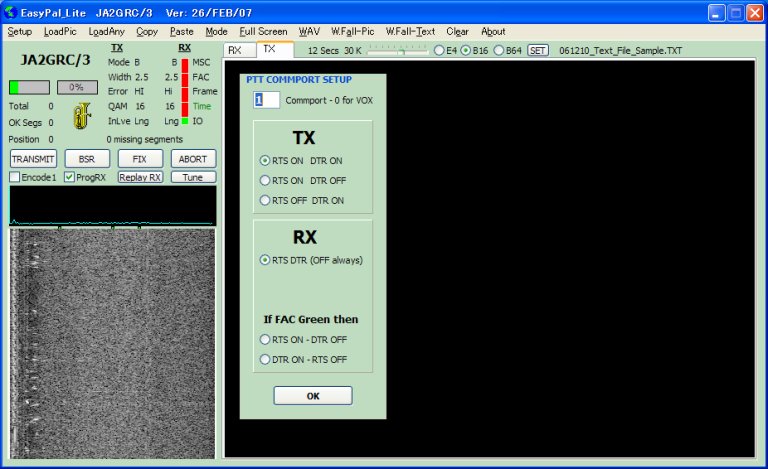
Task: Click the Clear menu item
Action: (457, 32)
